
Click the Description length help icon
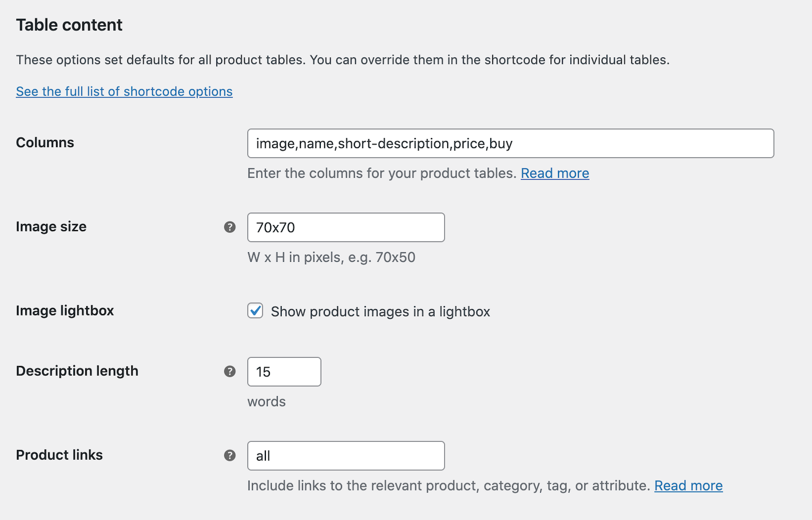pyautogui.click(x=230, y=371)
